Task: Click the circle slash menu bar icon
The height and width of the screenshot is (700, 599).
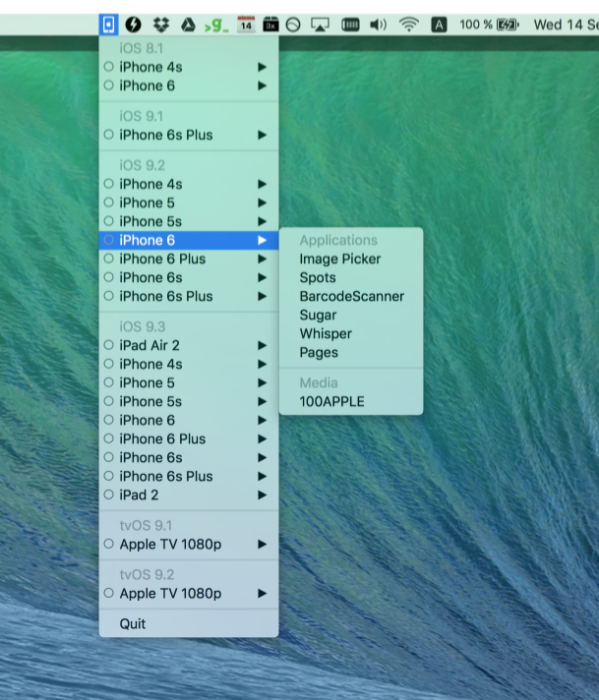Action: click(293, 25)
